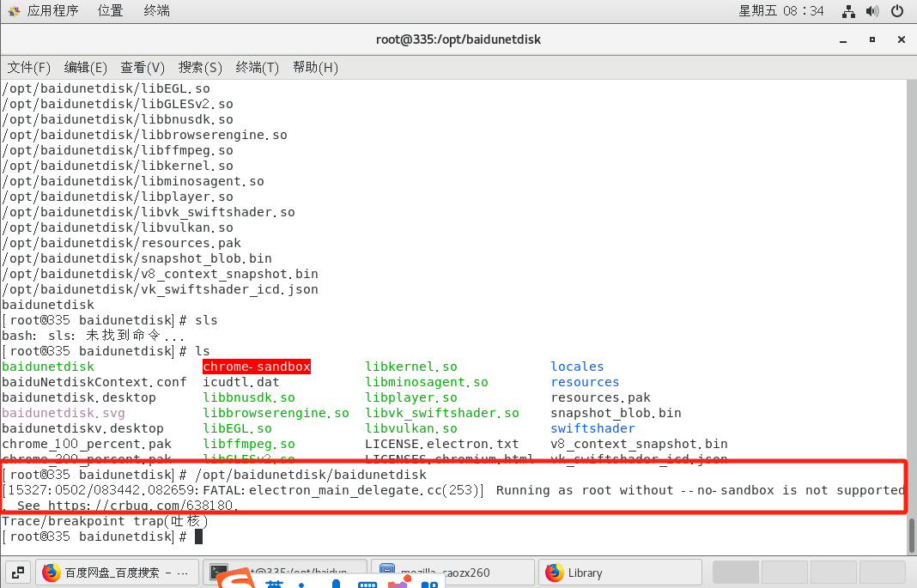Screen dimensions: 917x588
Task: Close the terminal window
Action: [x=902, y=39]
